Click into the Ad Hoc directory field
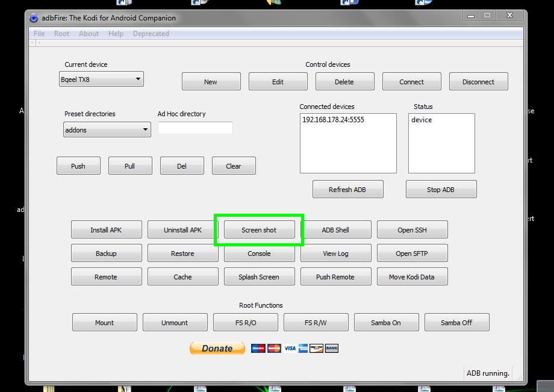The width and height of the screenshot is (554, 392). click(x=195, y=128)
